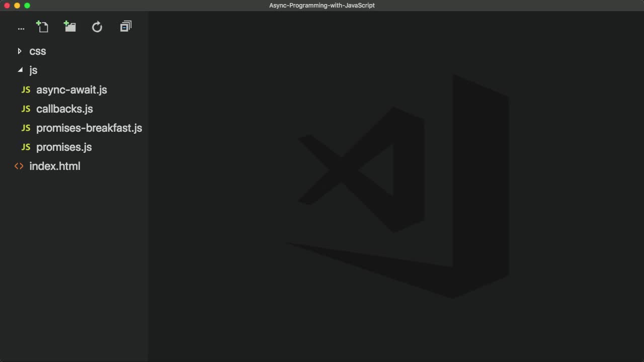Open async-await.js
The width and height of the screenshot is (644, 362).
71,89
